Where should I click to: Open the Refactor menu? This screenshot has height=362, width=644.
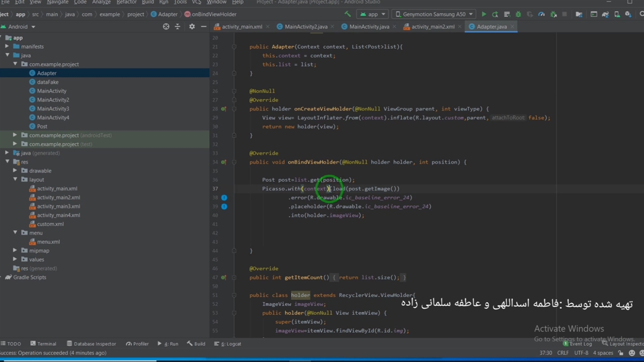click(126, 3)
